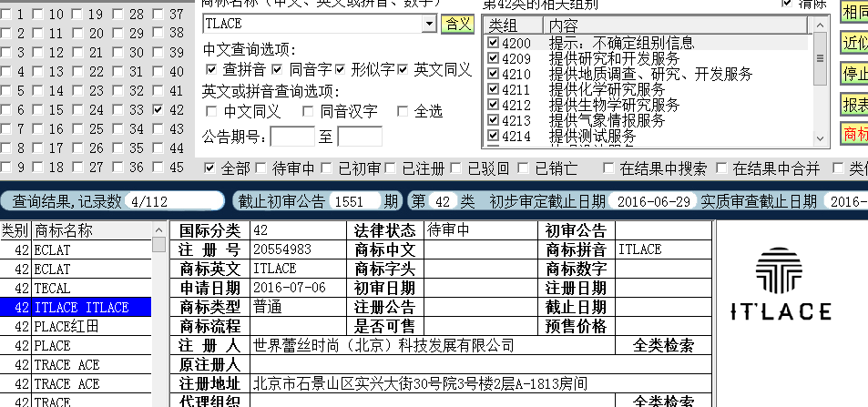868x407 pixels.
Task: Enable 在结果中合并 option
Action: (721, 168)
